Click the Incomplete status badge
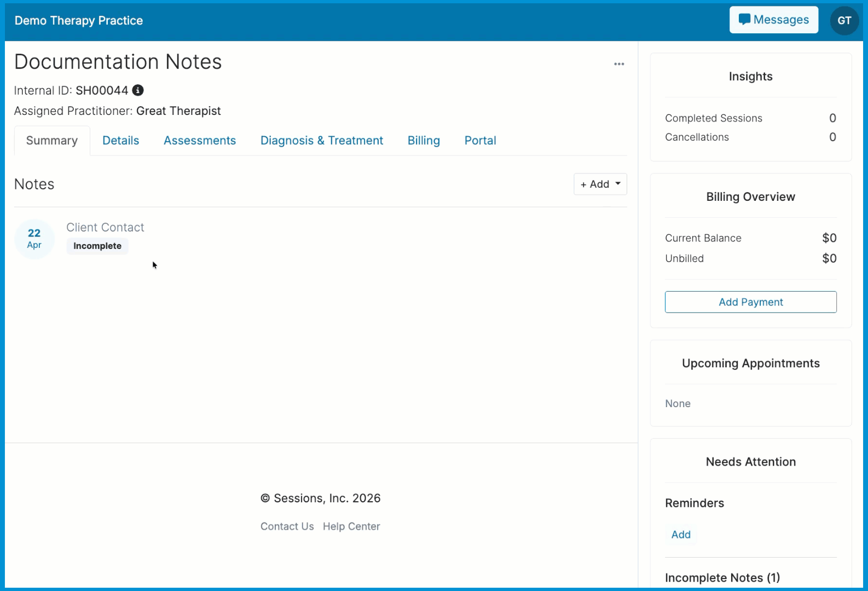The width and height of the screenshot is (868, 591). (97, 246)
